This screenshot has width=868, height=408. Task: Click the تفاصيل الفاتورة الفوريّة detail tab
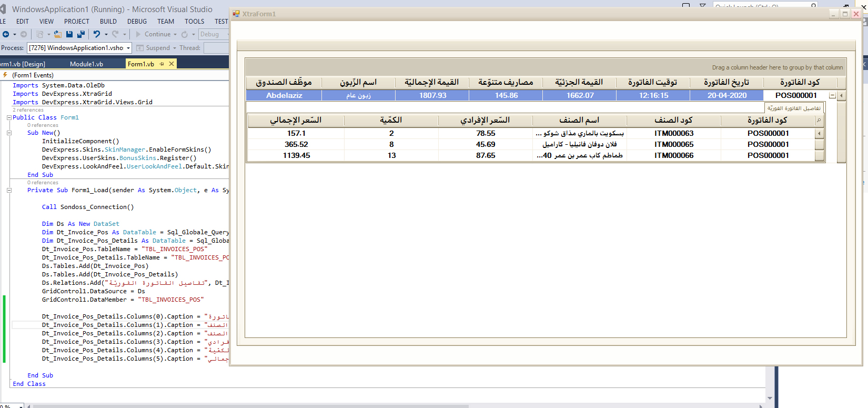click(x=794, y=108)
